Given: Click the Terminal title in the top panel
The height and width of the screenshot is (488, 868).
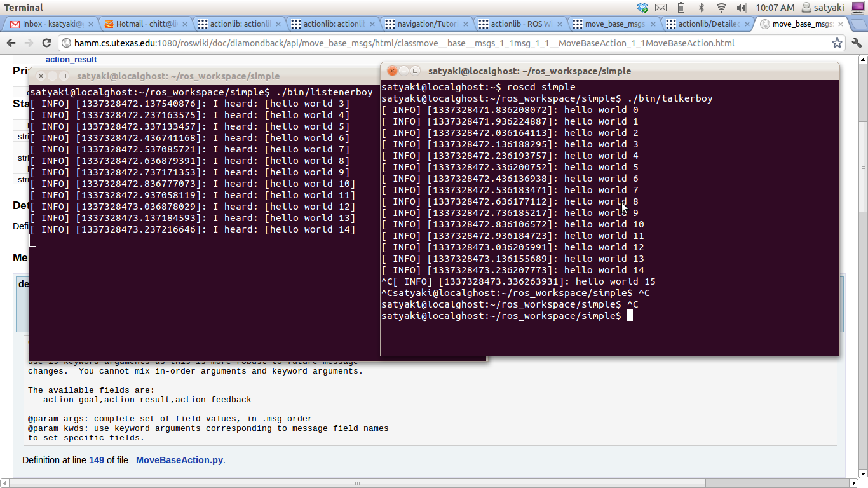Looking at the screenshot, I should pyautogui.click(x=24, y=8).
